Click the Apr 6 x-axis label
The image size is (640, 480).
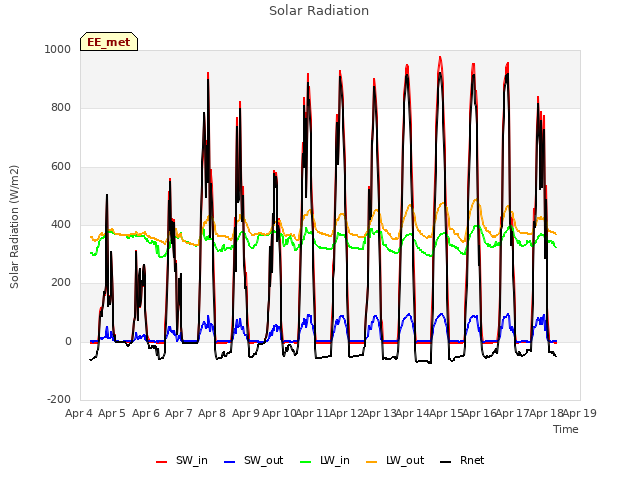(x=146, y=413)
